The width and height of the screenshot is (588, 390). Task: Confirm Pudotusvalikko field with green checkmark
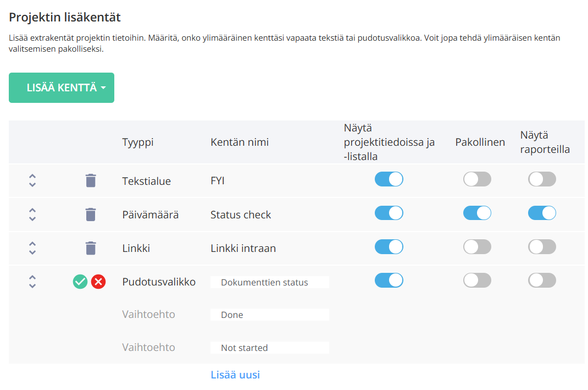80,282
